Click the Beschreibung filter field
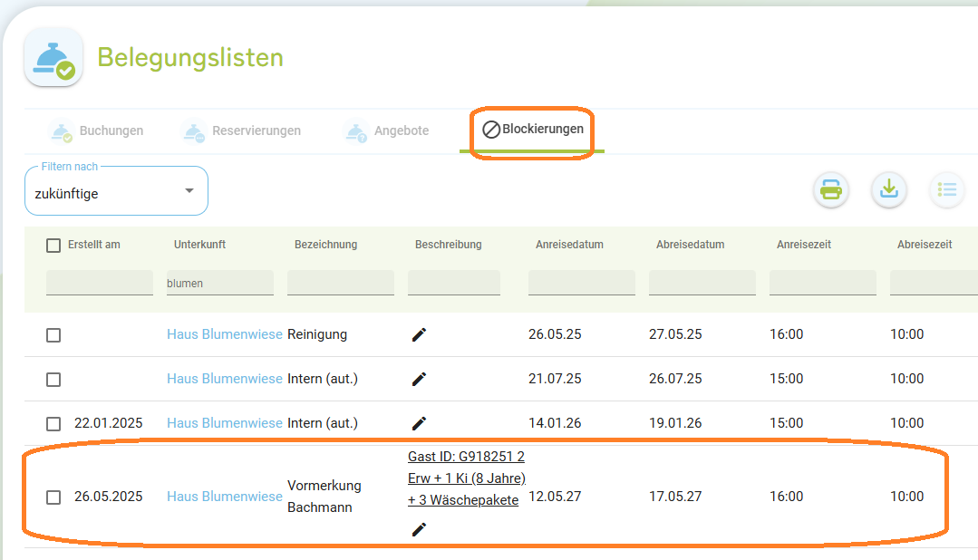Image resolution: width=978 pixels, height=560 pixels. [454, 283]
